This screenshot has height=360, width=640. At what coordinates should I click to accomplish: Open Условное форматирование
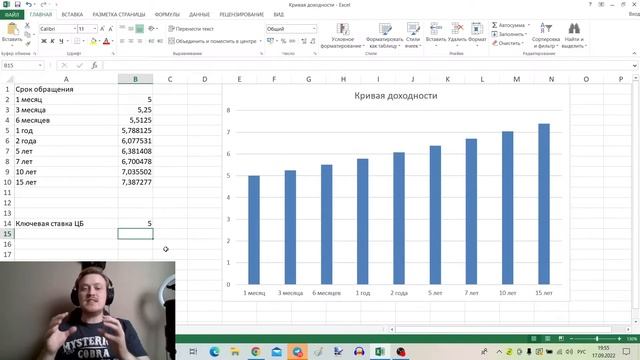342,36
